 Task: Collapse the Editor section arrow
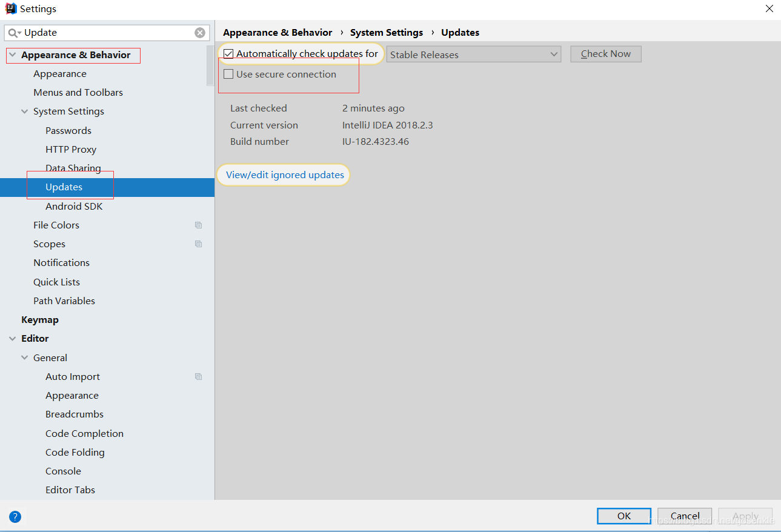click(12, 339)
